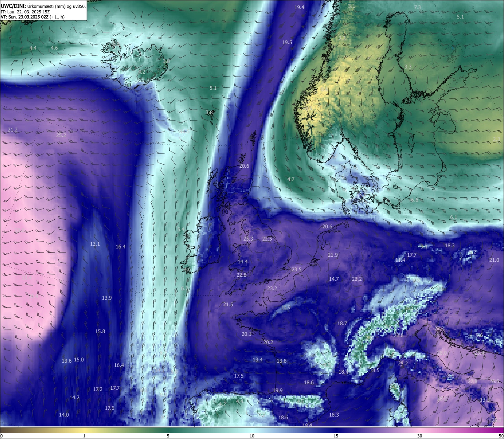Select the 13.9 value label
504x439 pixels.
click(x=107, y=298)
